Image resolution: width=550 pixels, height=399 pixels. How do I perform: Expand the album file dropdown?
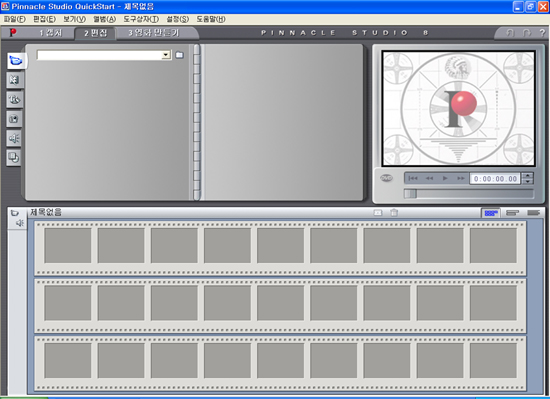166,55
